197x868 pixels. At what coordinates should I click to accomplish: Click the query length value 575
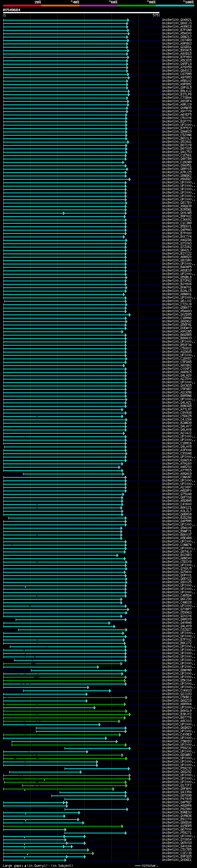(155, 15)
